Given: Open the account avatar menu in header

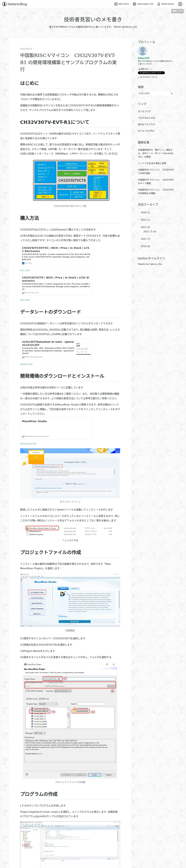Looking at the screenshot, I should pos(180,4).
